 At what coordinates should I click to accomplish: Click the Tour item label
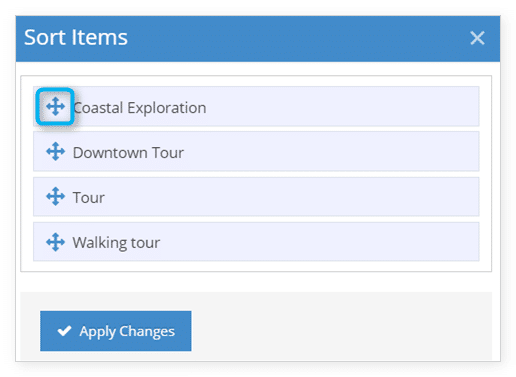click(x=89, y=198)
